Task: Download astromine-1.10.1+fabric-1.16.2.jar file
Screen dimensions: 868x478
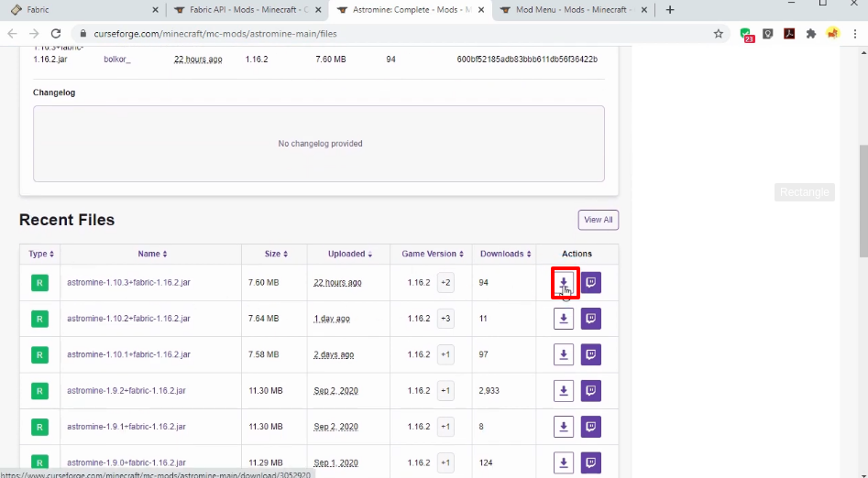Action: click(x=564, y=354)
